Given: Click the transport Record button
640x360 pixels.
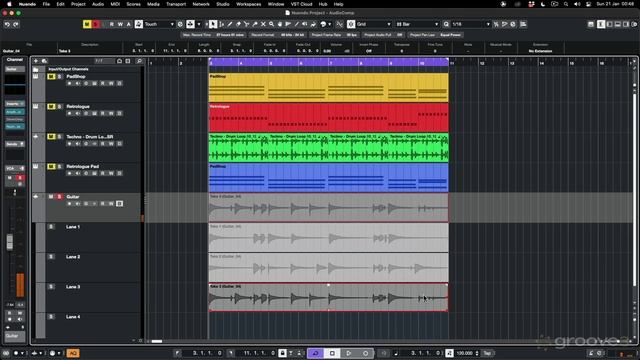Looking at the screenshot, I should click(365, 353).
